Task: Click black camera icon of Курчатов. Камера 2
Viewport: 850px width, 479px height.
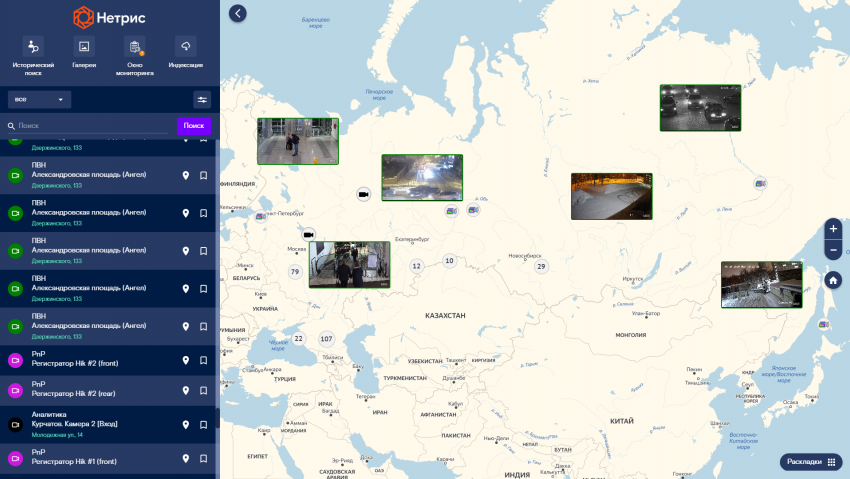Action: coord(15,425)
